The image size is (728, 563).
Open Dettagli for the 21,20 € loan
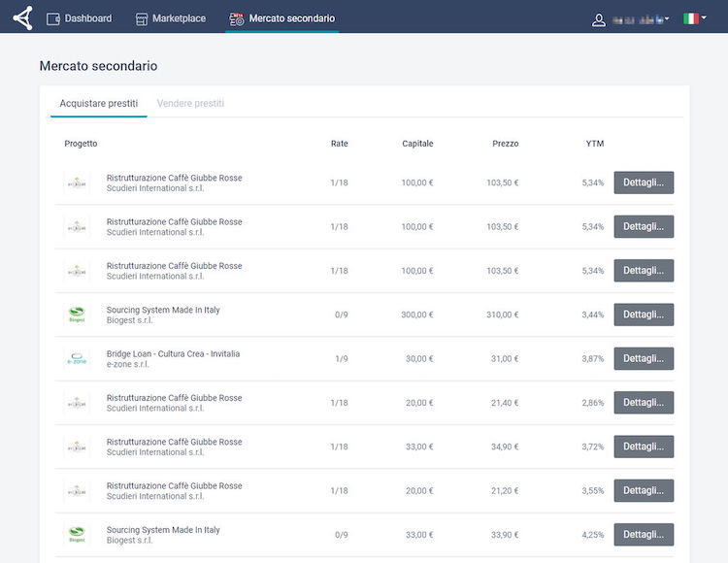(644, 490)
